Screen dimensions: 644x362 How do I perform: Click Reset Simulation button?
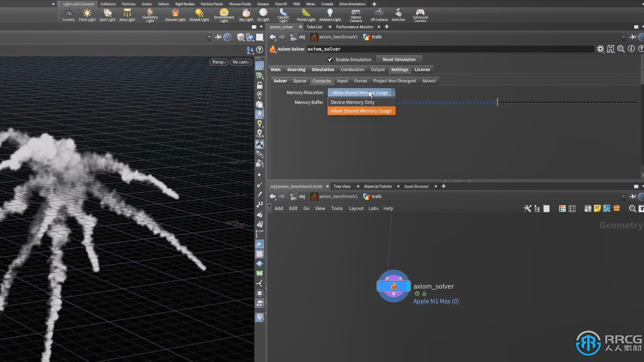click(x=398, y=59)
